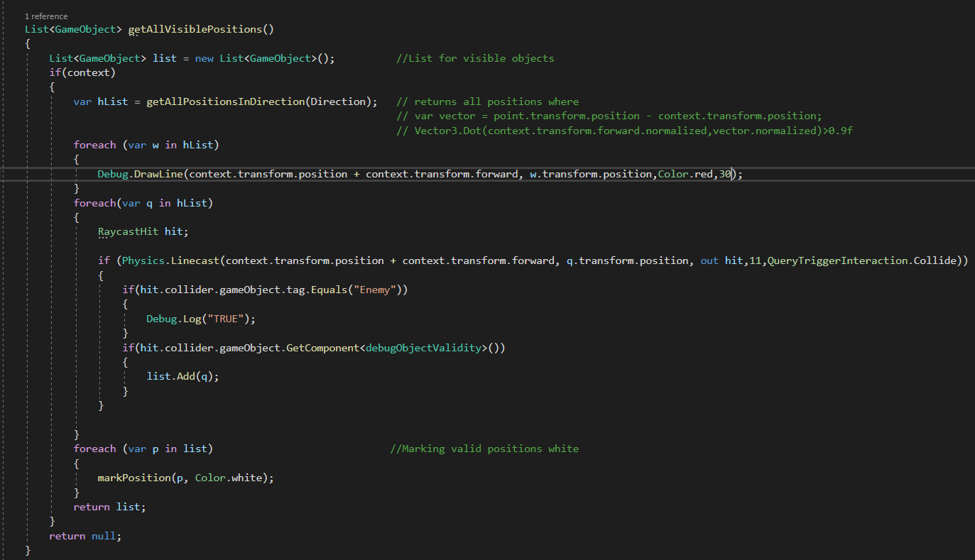Click the "var hList" declaration

101,101
